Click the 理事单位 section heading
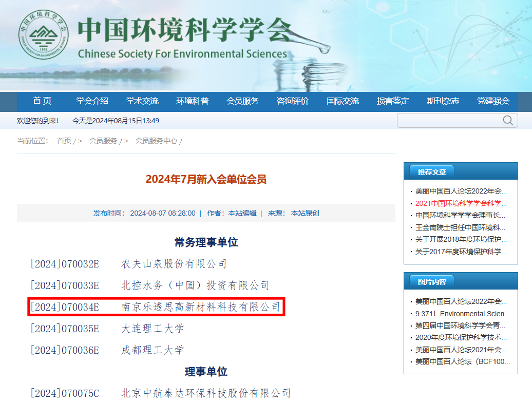532x403 pixels. coord(206,372)
